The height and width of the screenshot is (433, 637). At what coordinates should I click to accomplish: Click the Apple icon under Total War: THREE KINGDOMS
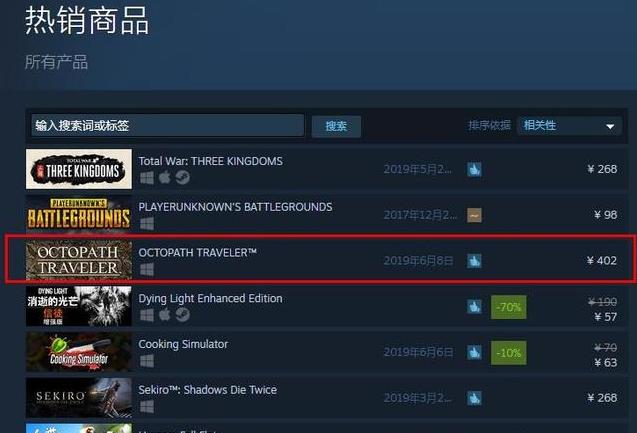[165, 177]
